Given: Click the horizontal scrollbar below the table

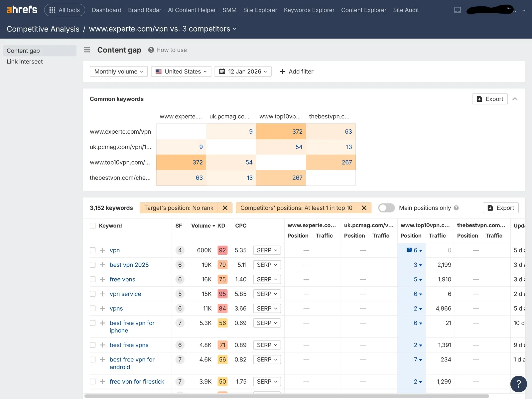Looking at the screenshot, I should [287, 396].
